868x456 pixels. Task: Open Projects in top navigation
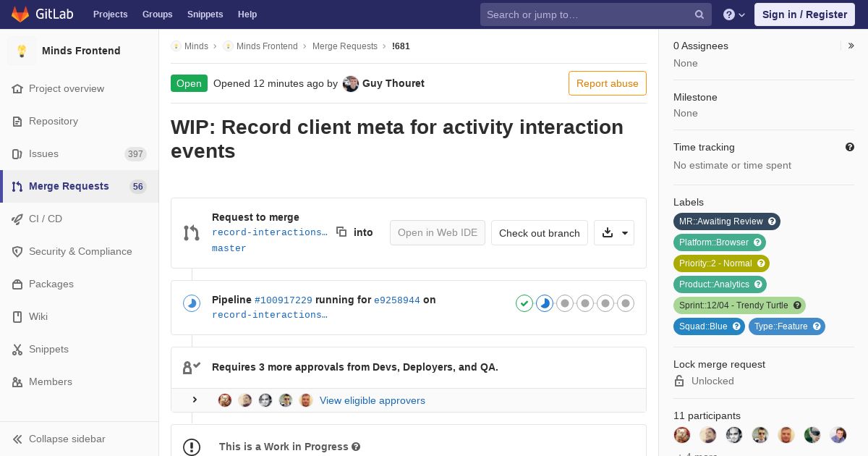pyautogui.click(x=110, y=14)
